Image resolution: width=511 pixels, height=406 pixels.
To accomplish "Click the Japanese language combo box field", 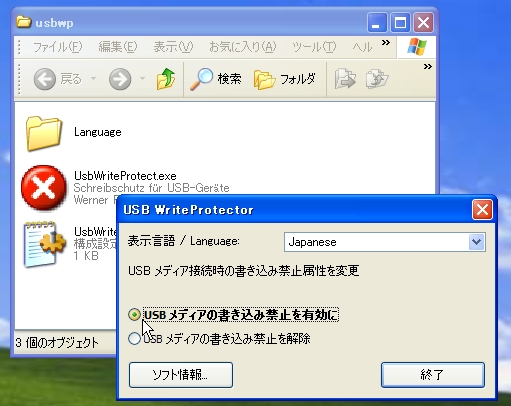I will [385, 242].
